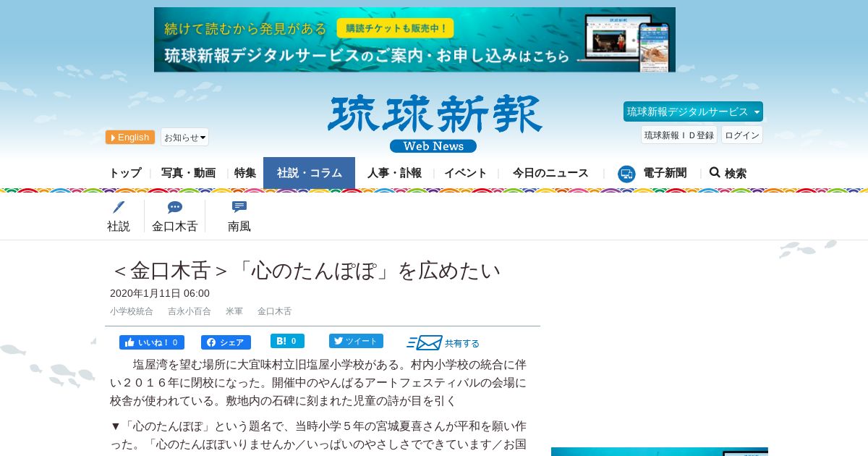
Task: Click the article headline 心のたんぽぽ
Action: click(x=305, y=270)
